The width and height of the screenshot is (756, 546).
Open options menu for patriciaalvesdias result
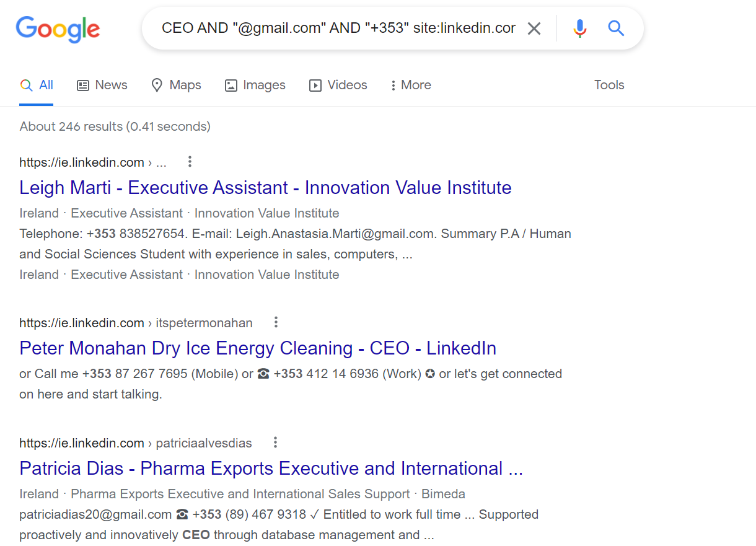click(276, 443)
